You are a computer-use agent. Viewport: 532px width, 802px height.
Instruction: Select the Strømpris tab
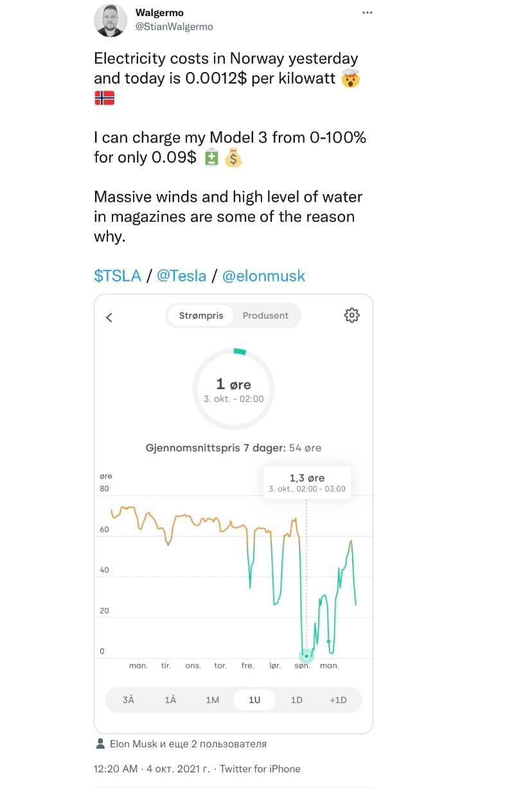(x=201, y=316)
